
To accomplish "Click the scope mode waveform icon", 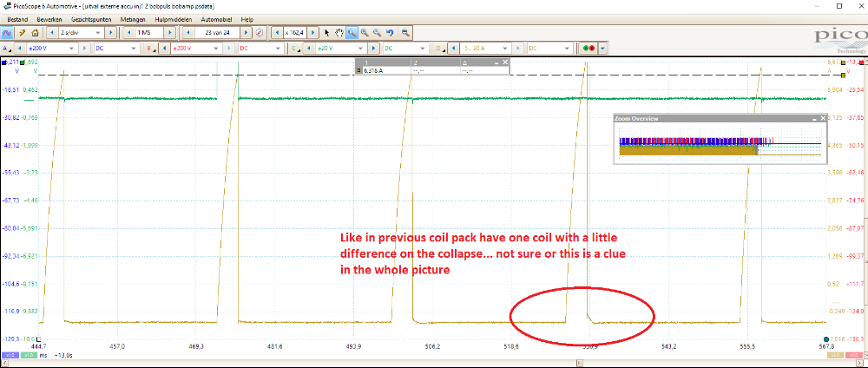I will point(7,32).
